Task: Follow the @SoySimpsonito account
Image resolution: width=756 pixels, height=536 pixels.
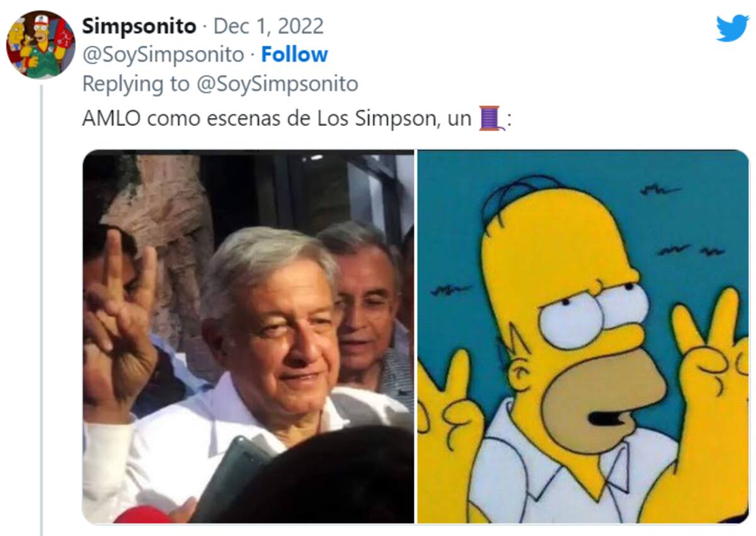Action: (294, 55)
